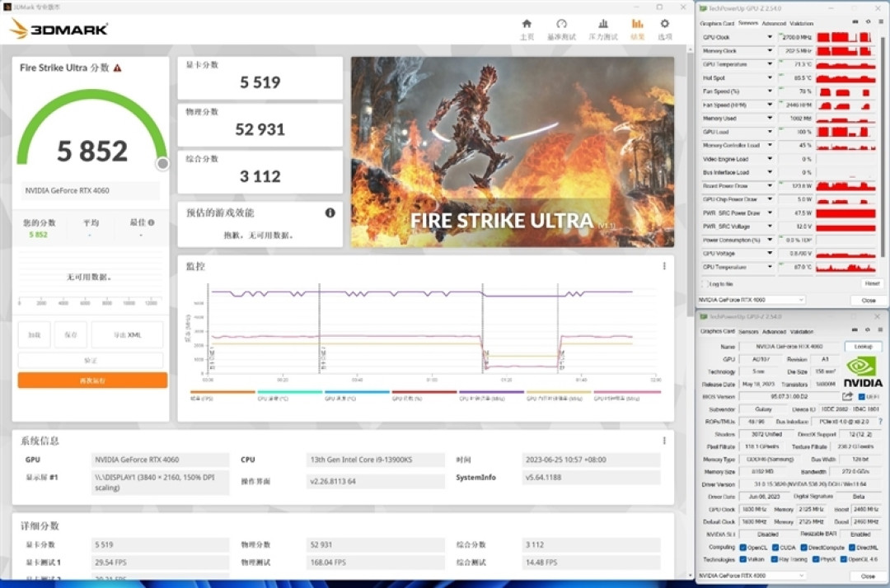Click the orange frame rate legend swatch
The image size is (890, 588).
(x=222, y=392)
